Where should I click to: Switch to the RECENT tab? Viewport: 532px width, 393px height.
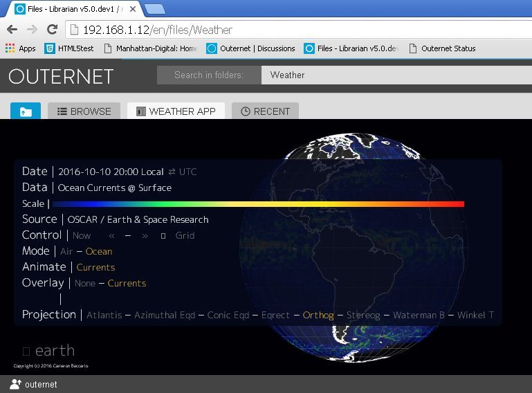click(x=266, y=111)
